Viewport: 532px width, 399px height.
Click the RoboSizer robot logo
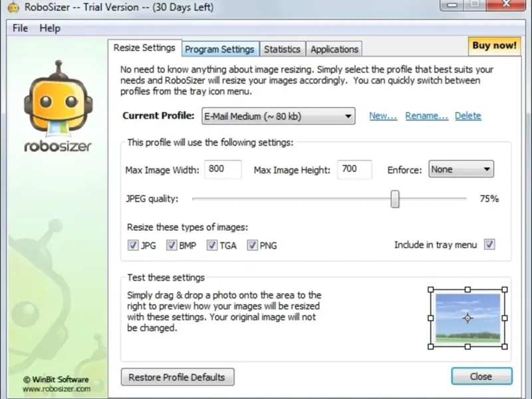pyautogui.click(x=58, y=106)
